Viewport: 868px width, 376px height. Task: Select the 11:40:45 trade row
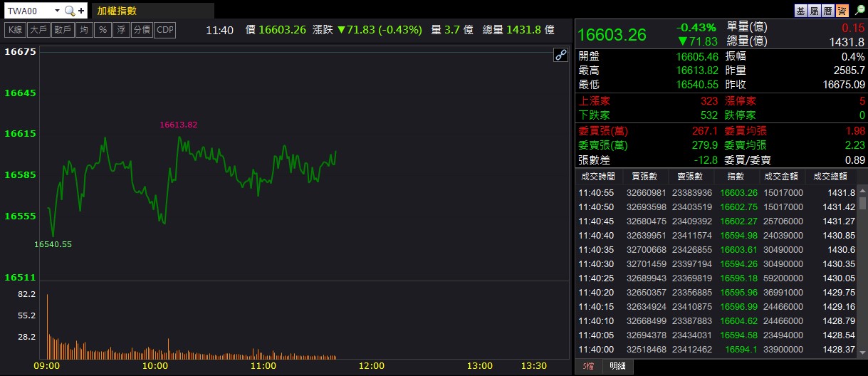point(716,221)
